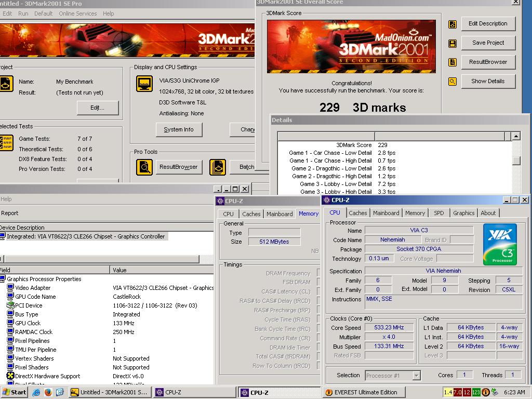Click the Core Speed 533.23 MHz field
This screenshot has height=399, width=532.
point(389,328)
